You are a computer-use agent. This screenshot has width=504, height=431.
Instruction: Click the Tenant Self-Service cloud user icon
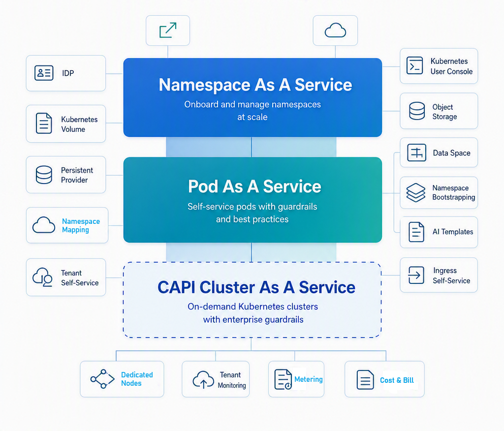(x=42, y=277)
